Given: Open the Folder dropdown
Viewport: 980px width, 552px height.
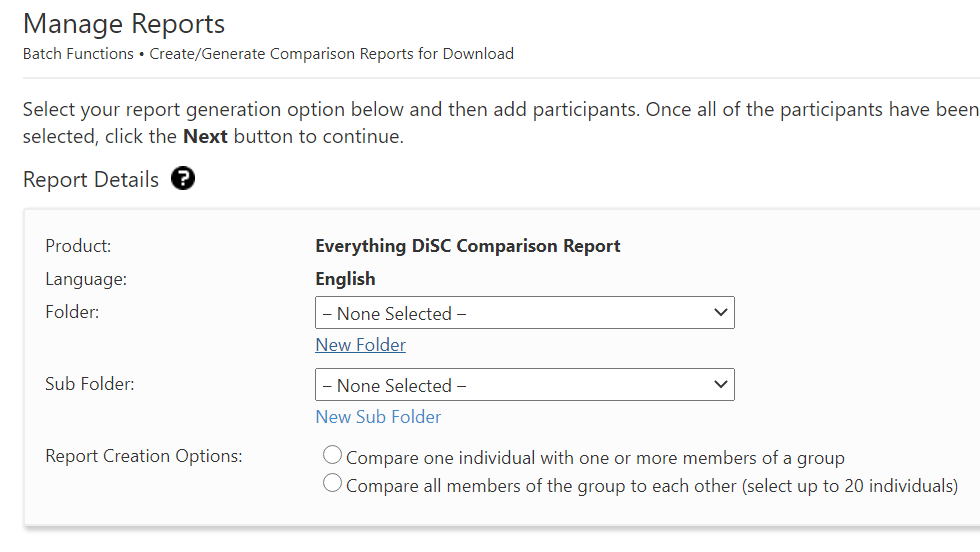Looking at the screenshot, I should 524,313.
